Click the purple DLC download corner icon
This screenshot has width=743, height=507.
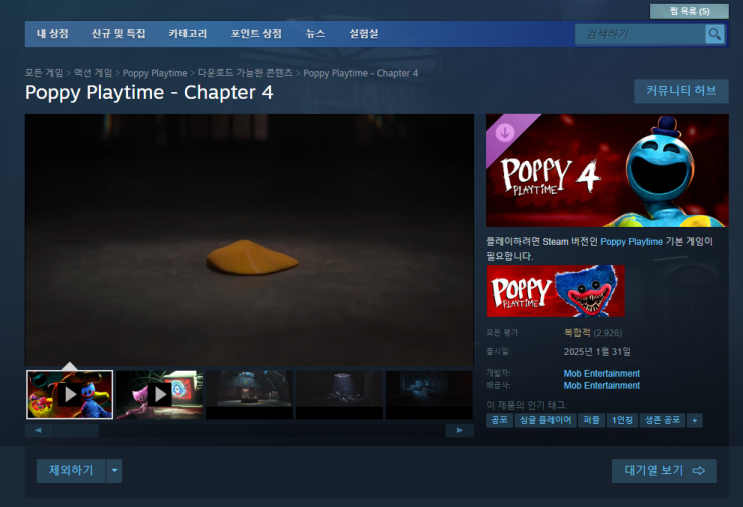coord(505,133)
